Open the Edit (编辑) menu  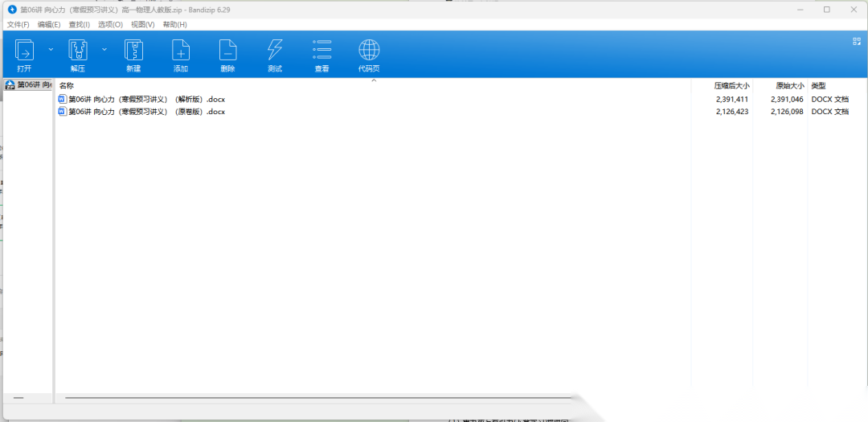[x=49, y=25]
